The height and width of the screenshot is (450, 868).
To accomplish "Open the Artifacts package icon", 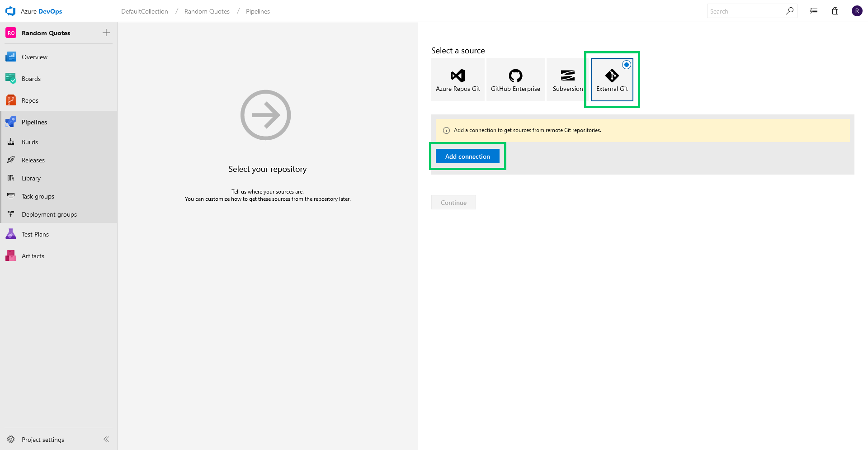I will click(x=11, y=256).
